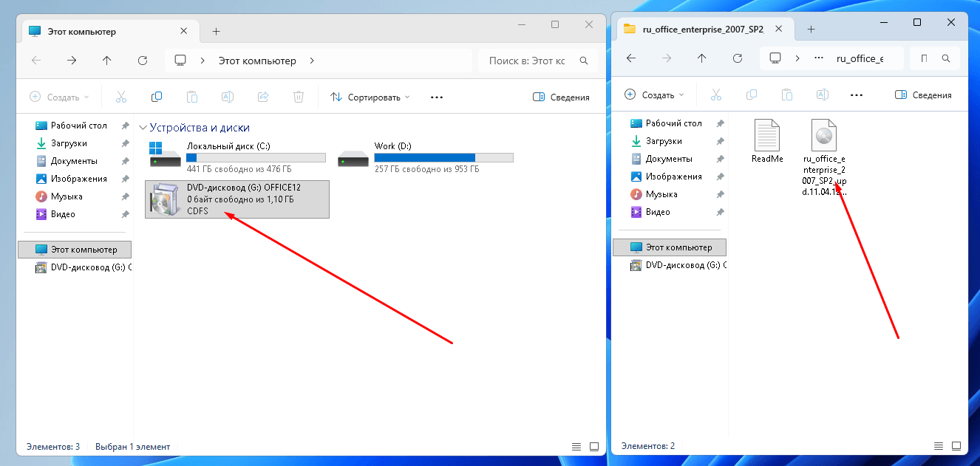Select the ReadMe file
Screen dimensions: 980x466
tap(767, 141)
